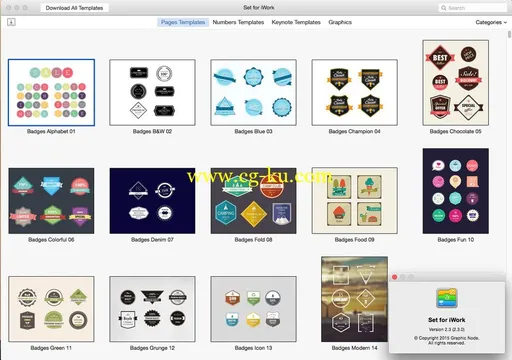
Task: Select the Pages Templates tab
Action: click(183, 22)
